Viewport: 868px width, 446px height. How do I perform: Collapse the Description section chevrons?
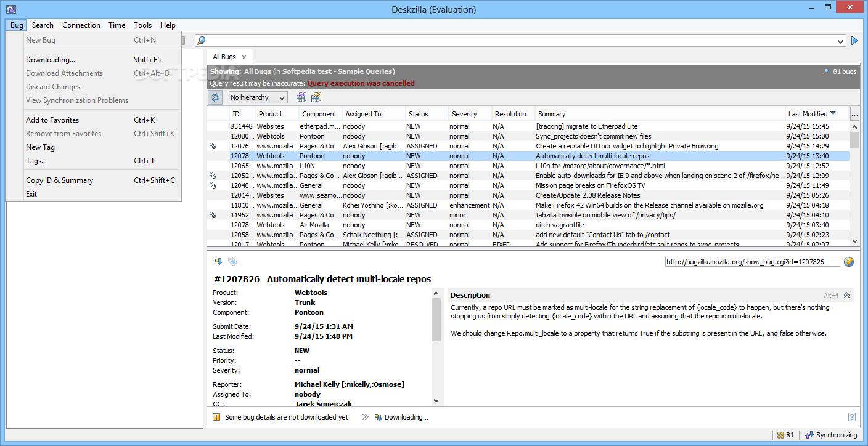pos(847,296)
